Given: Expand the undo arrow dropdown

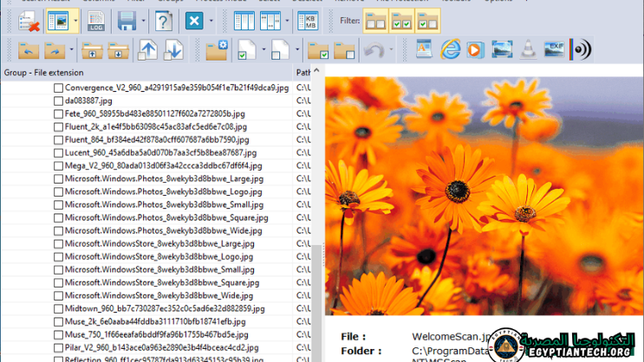Looking at the screenshot, I should click(393, 50).
